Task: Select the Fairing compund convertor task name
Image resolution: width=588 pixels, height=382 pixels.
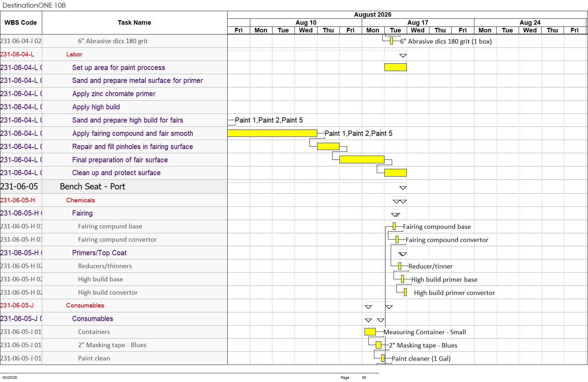Action: [x=117, y=240]
